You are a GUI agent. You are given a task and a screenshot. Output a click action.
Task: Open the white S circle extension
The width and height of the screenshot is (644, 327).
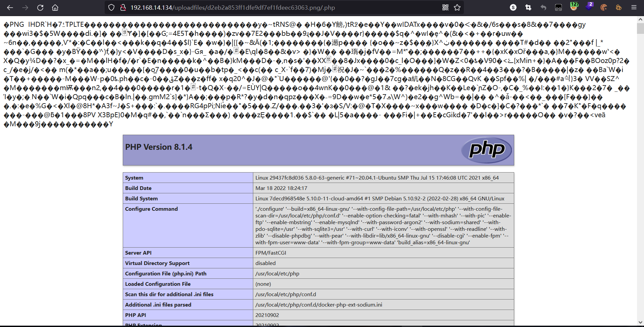(513, 7)
